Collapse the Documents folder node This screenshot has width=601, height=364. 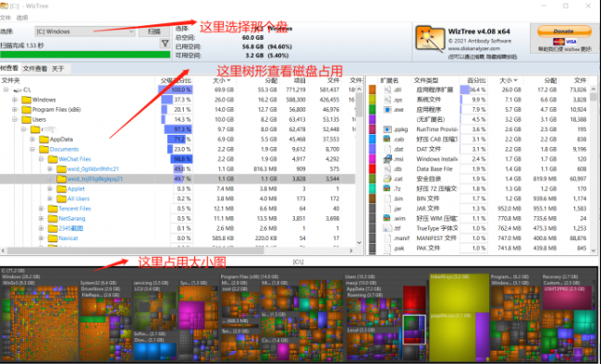[32, 149]
